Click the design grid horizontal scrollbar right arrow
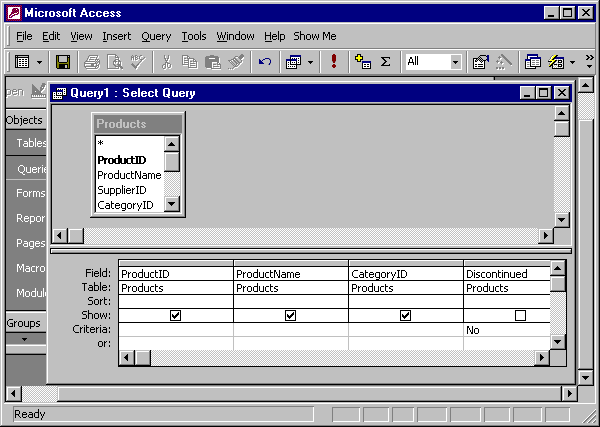Image resolution: width=600 pixels, height=427 pixels. [545, 357]
